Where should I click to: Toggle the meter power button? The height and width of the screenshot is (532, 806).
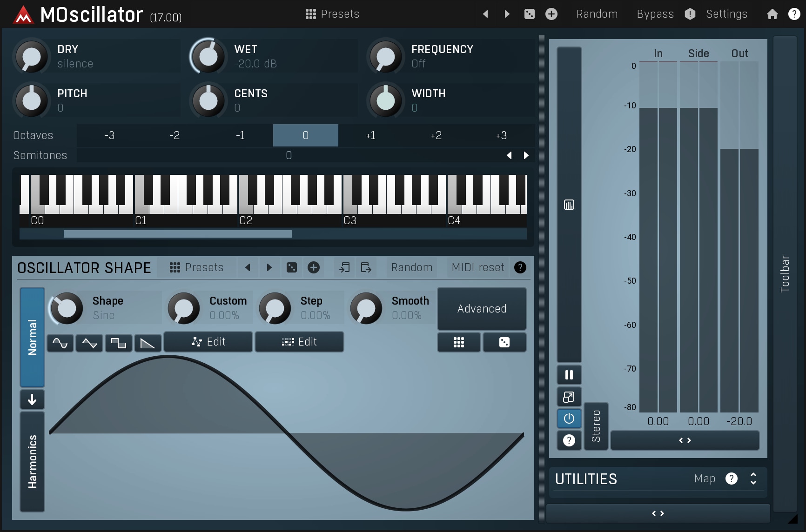pyautogui.click(x=569, y=419)
